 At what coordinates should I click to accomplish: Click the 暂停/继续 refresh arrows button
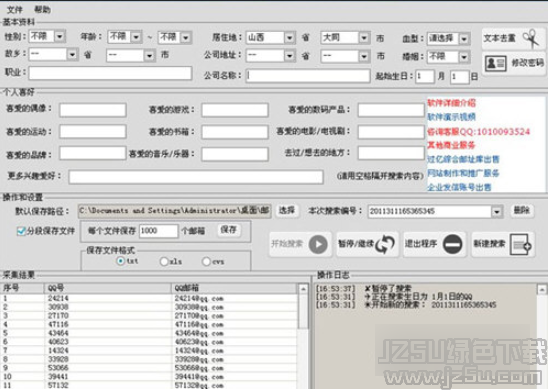[x=367, y=244]
